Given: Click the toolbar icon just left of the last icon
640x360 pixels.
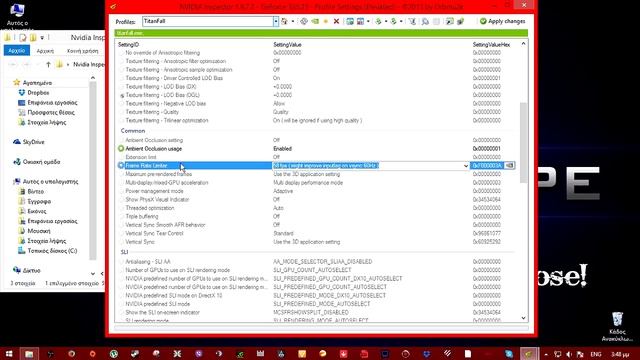Looking at the screenshot, I should [x=449, y=21].
